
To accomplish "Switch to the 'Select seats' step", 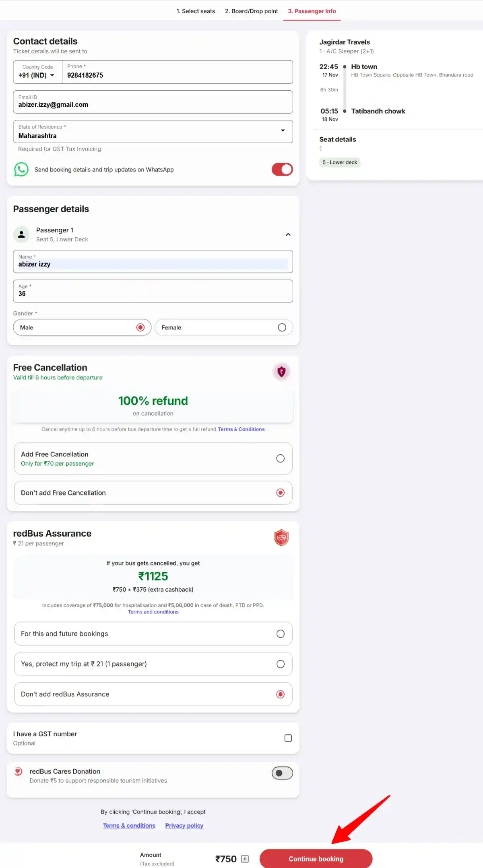I will point(196,11).
